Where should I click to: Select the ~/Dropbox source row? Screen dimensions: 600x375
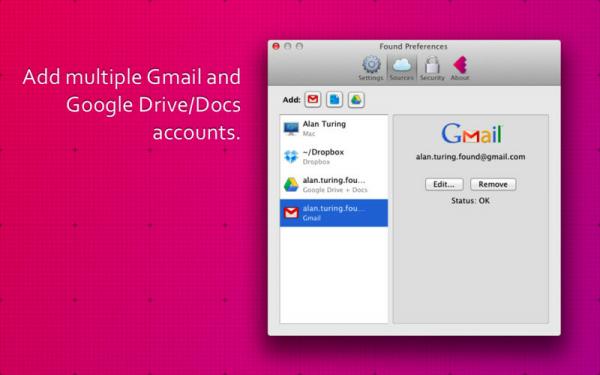pyautogui.click(x=334, y=157)
